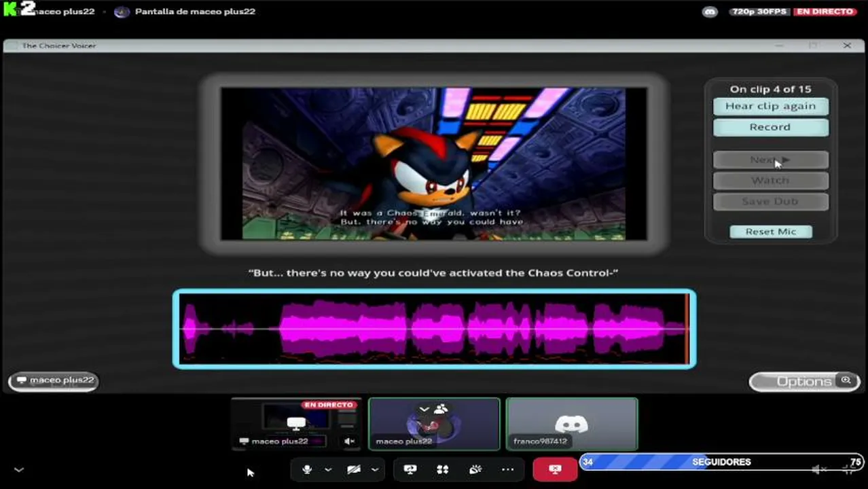Open the activities apps icon
The height and width of the screenshot is (489, 868).
tap(442, 469)
